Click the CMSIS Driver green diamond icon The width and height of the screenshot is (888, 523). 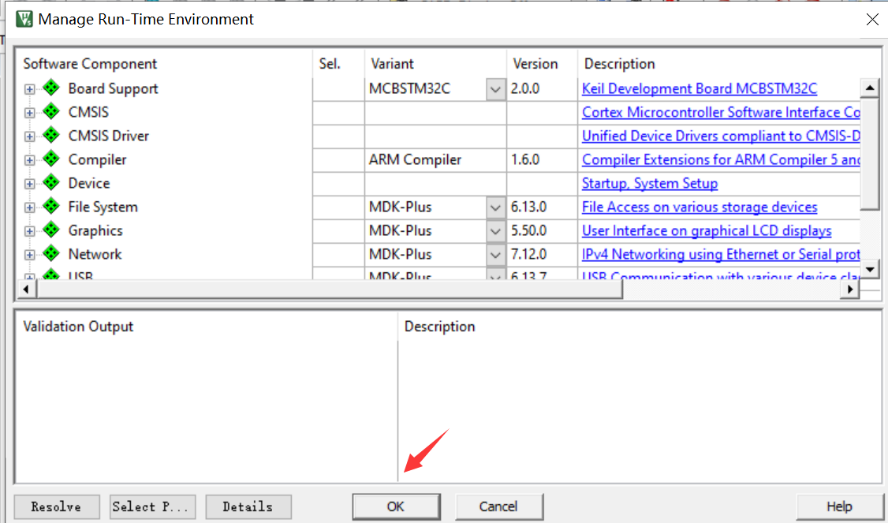click(52, 135)
